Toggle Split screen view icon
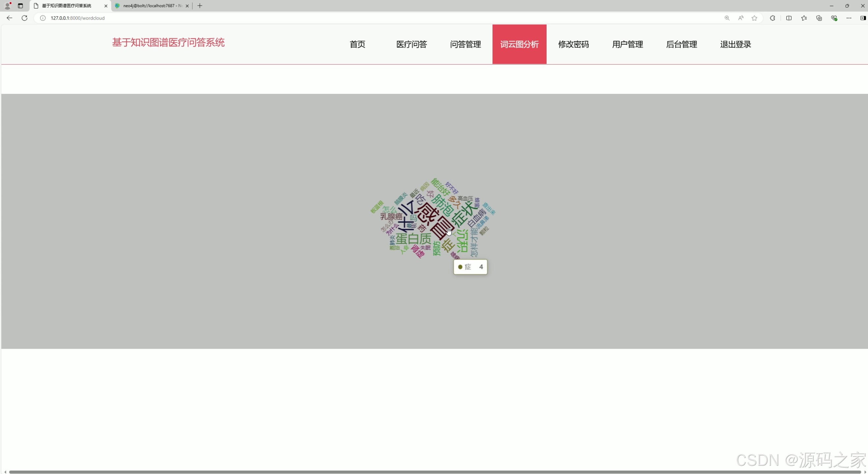 [789, 18]
